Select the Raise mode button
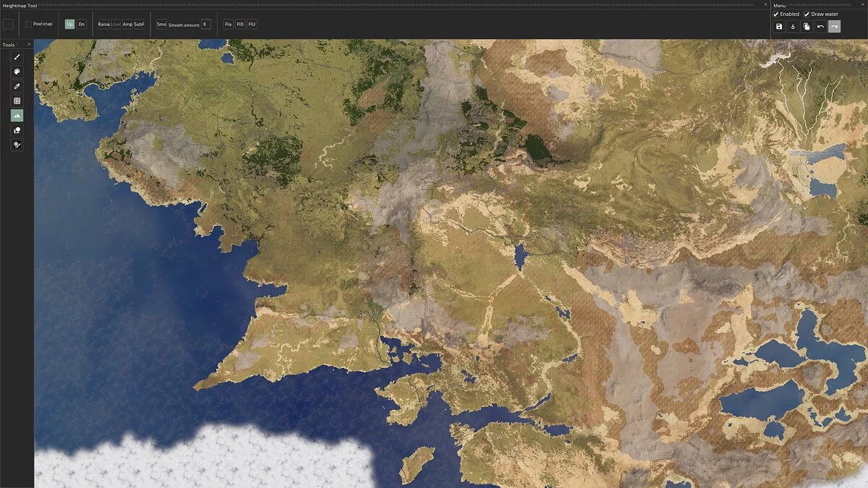 pos(104,24)
